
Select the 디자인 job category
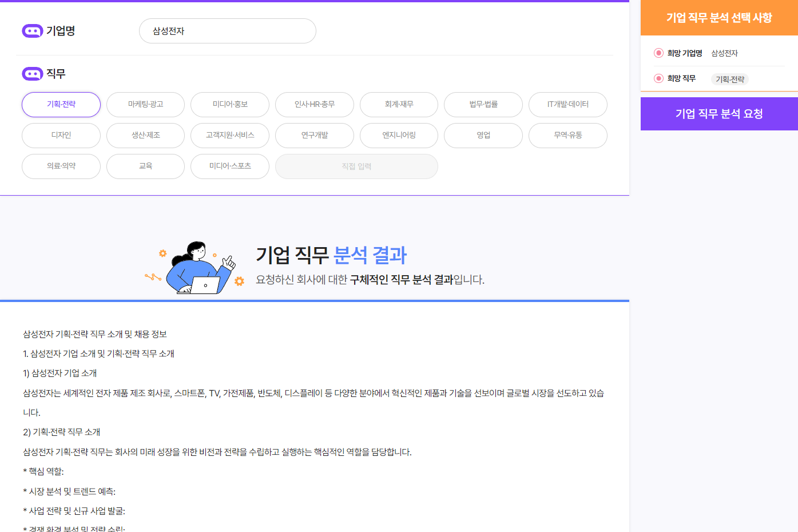point(61,136)
